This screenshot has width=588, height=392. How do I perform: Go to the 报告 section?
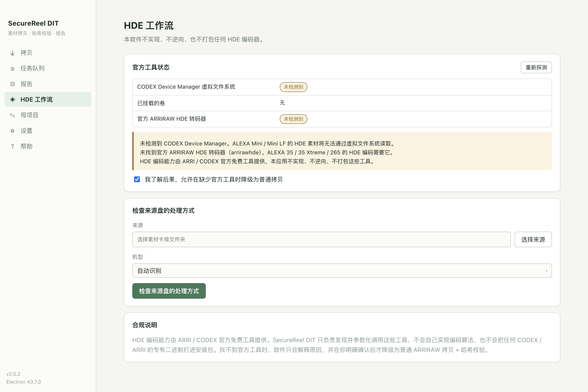48,84
